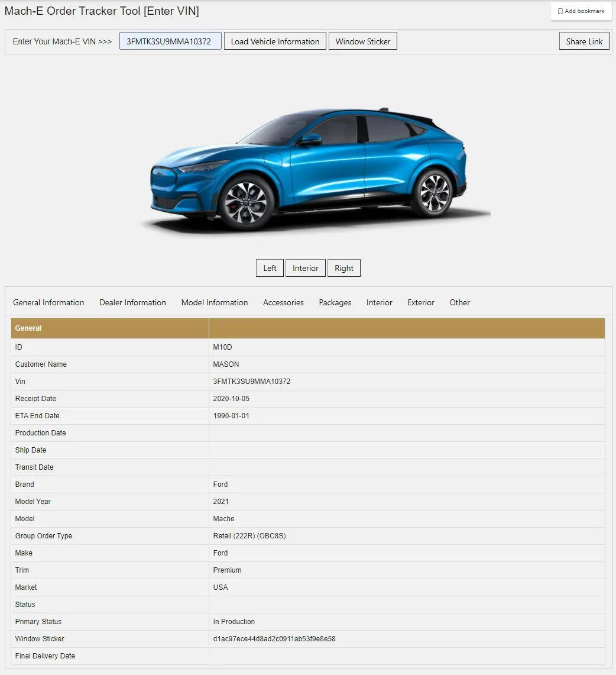The image size is (616, 675).
Task: Open the Accessories tab
Action: [x=283, y=303]
